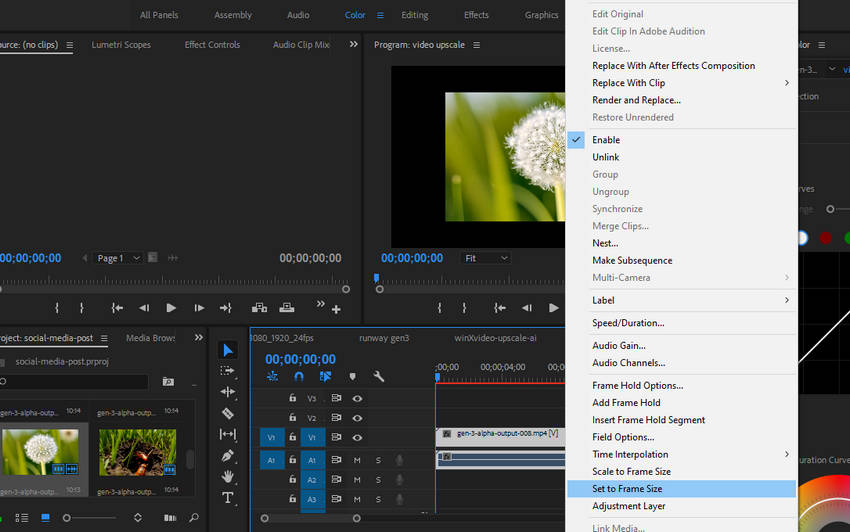
Task: Select the Selection tool arrow
Action: pyautogui.click(x=228, y=350)
